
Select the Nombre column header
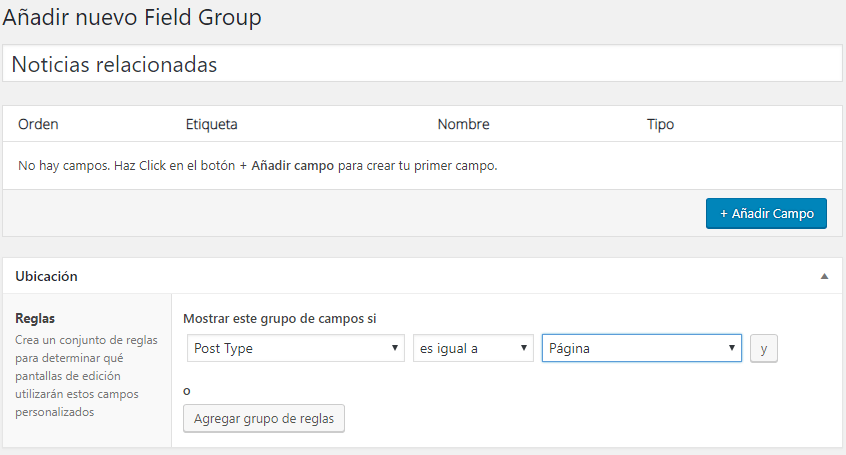click(x=463, y=125)
